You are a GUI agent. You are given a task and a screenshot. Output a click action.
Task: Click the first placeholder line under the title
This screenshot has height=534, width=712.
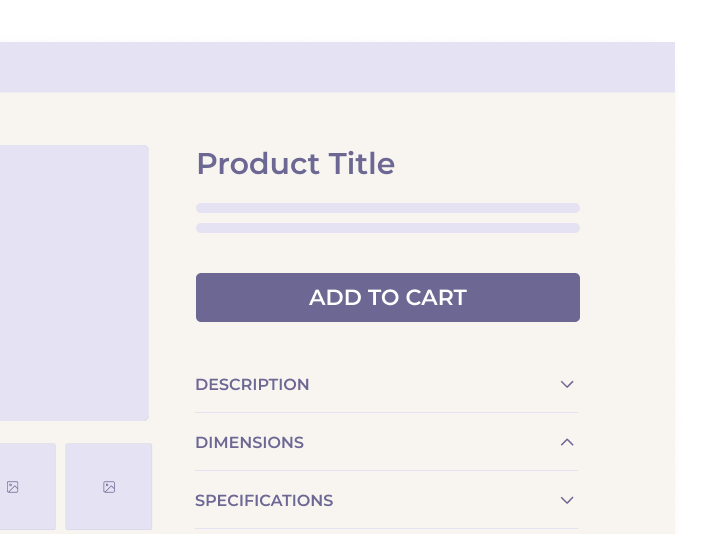tap(387, 208)
